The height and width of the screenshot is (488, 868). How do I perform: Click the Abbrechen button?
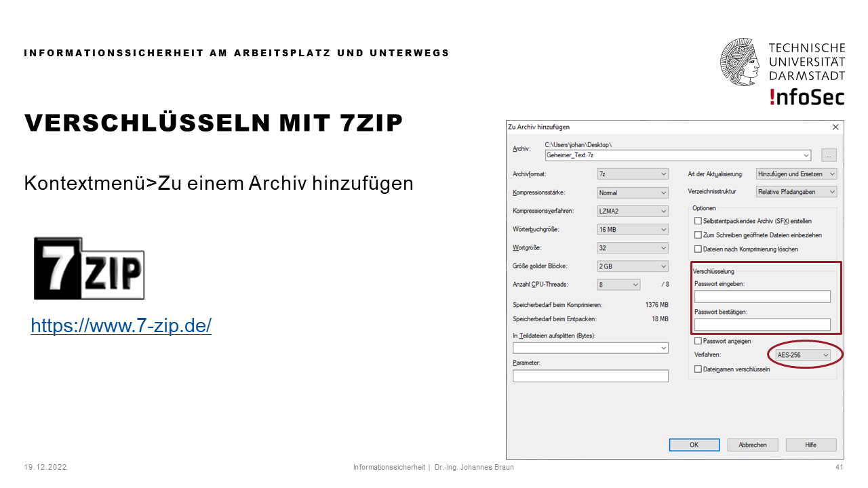pyautogui.click(x=753, y=445)
